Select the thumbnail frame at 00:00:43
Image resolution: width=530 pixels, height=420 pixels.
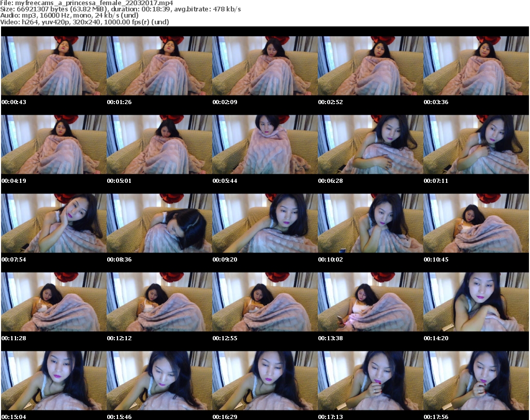click(54, 66)
